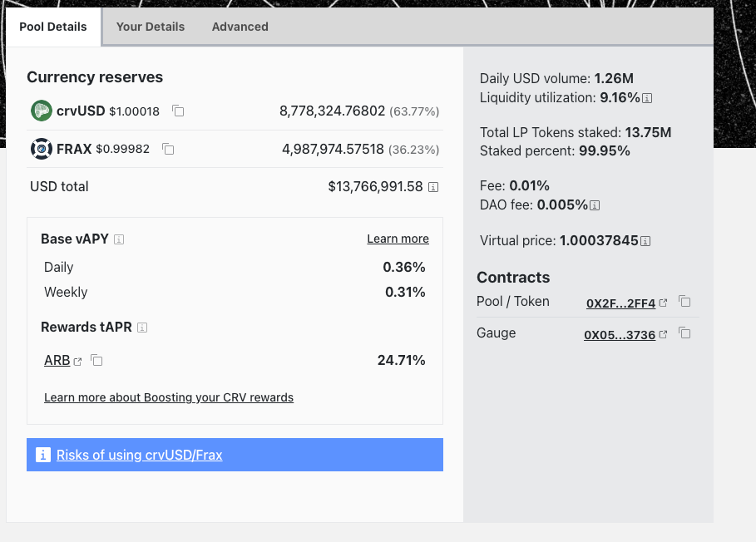Show Liquidity utilization info icon
756x542 pixels.
tap(647, 98)
